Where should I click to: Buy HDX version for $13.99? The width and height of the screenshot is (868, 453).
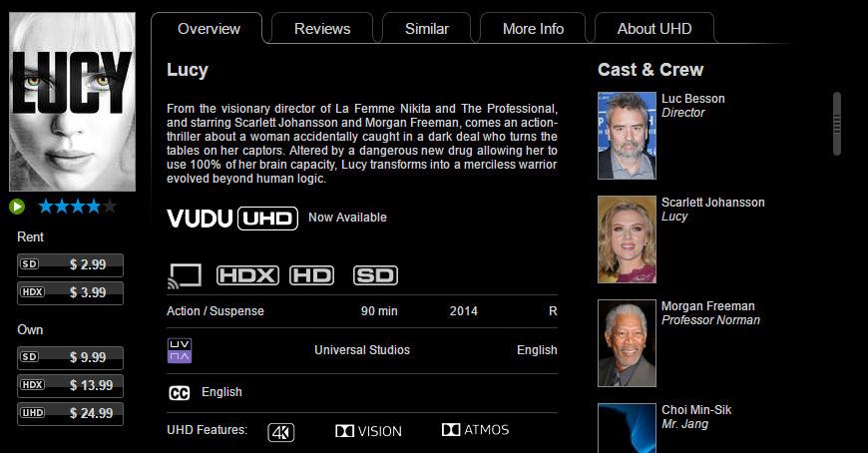[x=70, y=385]
